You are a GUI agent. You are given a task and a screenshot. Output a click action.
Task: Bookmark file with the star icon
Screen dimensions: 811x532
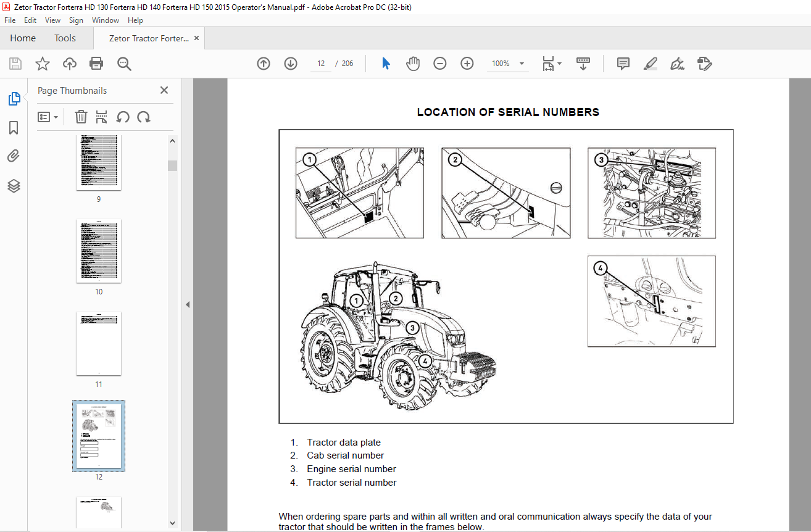[x=42, y=64]
